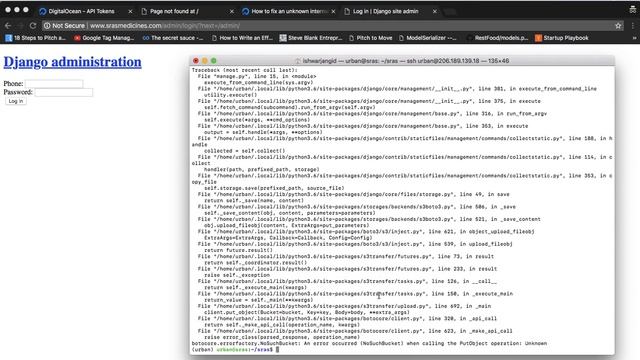Screen dimensions: 640x360
Task: Click the Log in button
Action: [16, 101]
